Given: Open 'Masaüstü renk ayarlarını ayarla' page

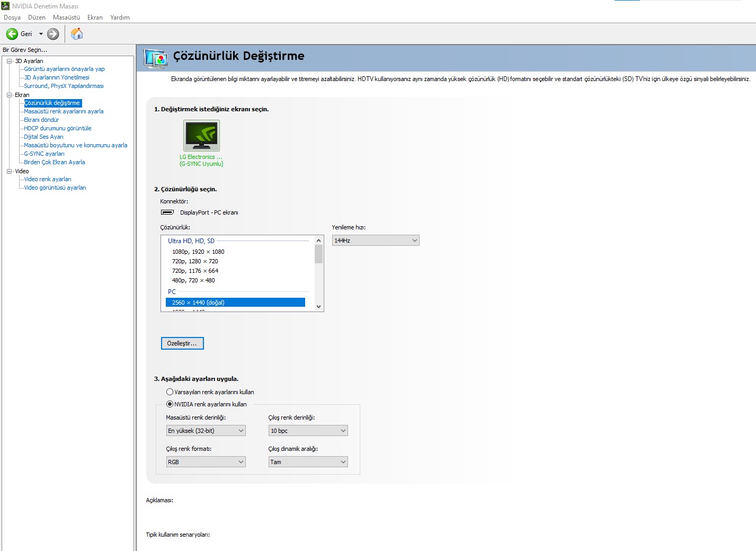Looking at the screenshot, I should (x=64, y=111).
